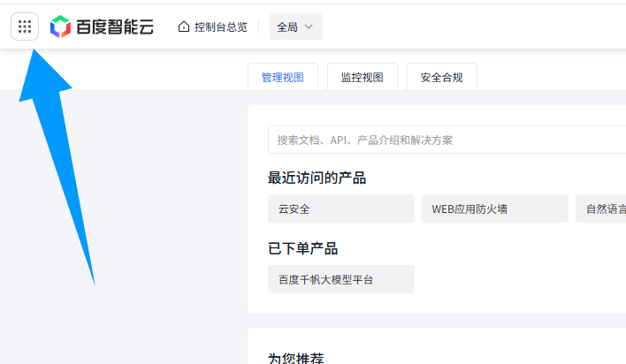Open the 安全合规 tab
The image size is (626, 364).
coord(441,77)
